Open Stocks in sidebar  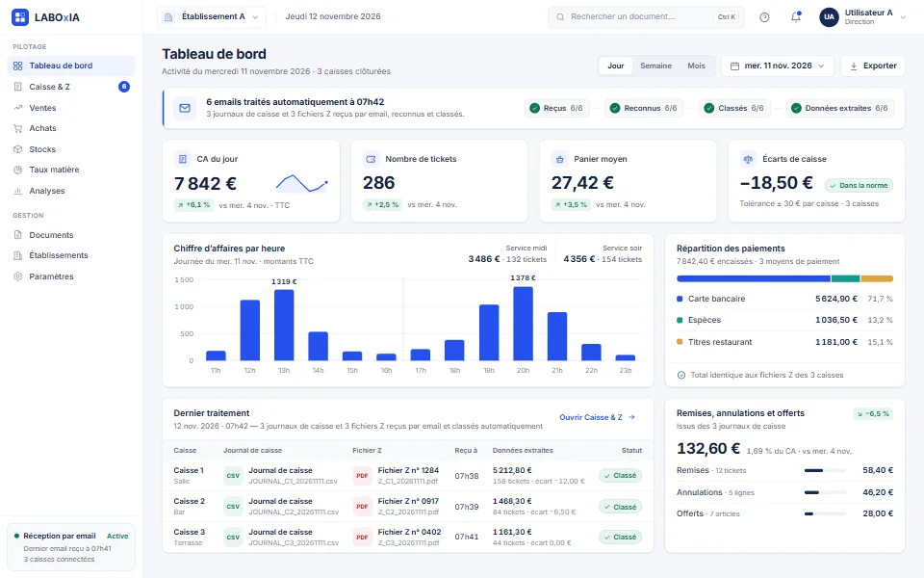coord(71,149)
